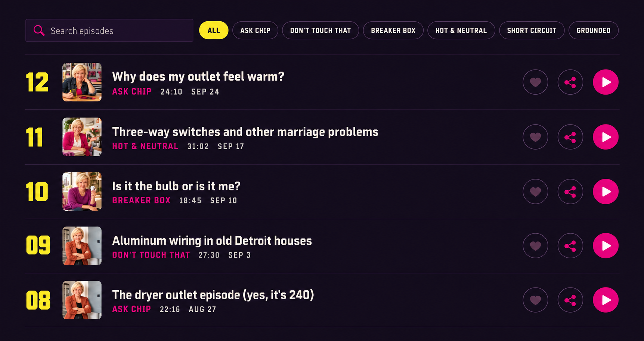The width and height of the screenshot is (644, 341).
Task: Open title 'Three-way switches and other marriage problems'
Action: (x=245, y=132)
